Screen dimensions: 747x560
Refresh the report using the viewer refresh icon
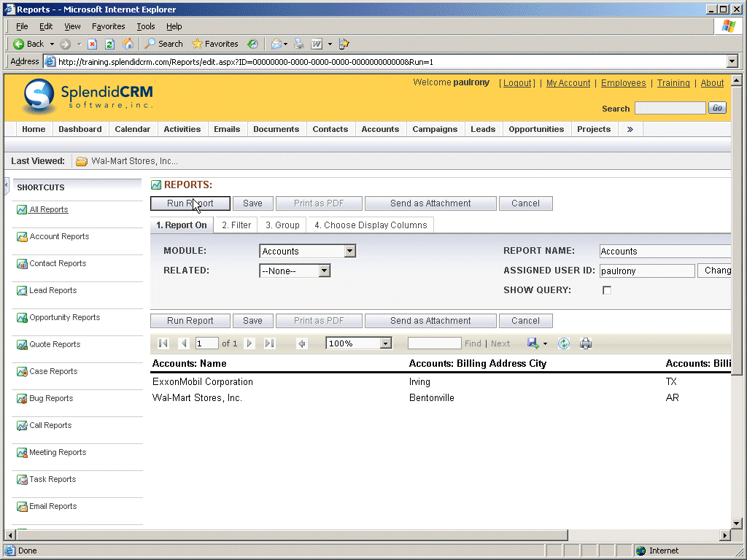pos(563,343)
